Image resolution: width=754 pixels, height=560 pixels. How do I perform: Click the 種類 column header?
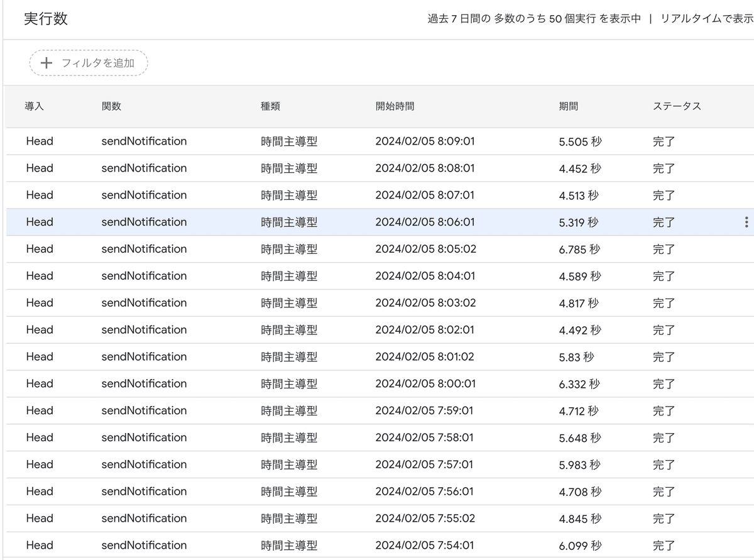pyautogui.click(x=271, y=106)
